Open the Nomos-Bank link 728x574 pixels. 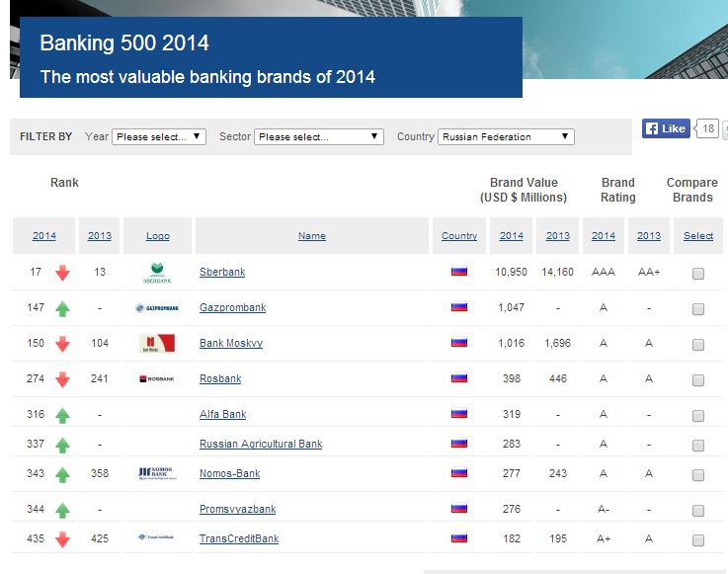click(230, 473)
